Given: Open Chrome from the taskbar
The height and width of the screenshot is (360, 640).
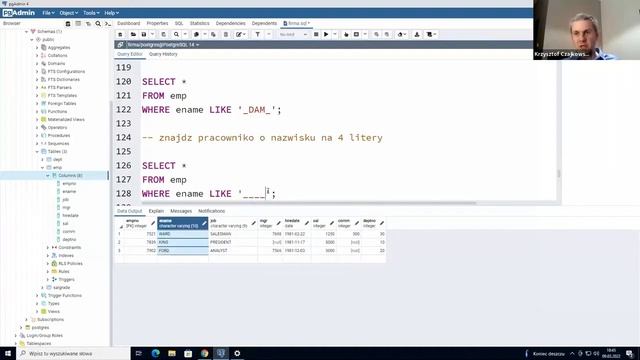Looking at the screenshot, I should [204, 353].
